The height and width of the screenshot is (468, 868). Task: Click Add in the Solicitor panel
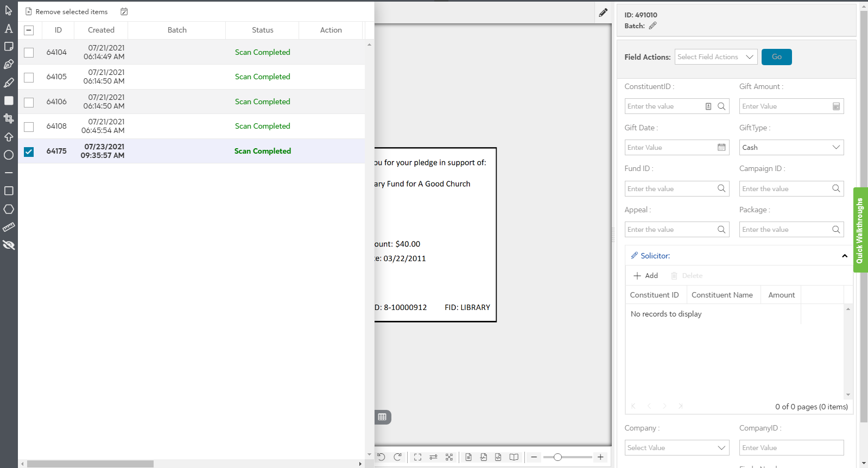click(x=646, y=276)
